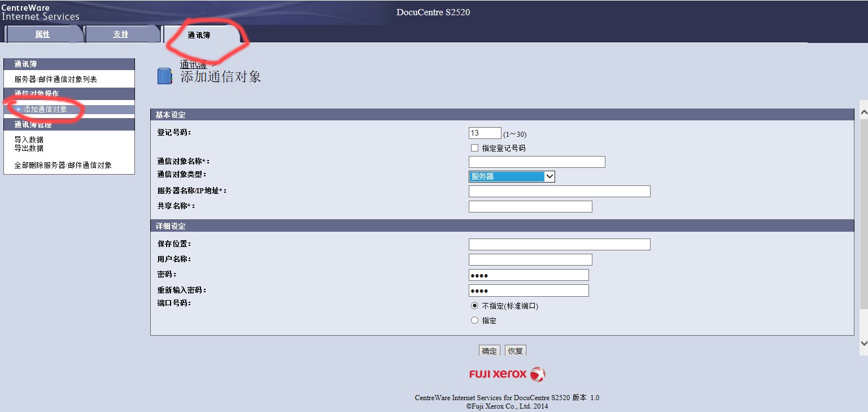Click the 添加通信对象 page heading
The width and height of the screenshot is (868, 412).
click(221, 77)
